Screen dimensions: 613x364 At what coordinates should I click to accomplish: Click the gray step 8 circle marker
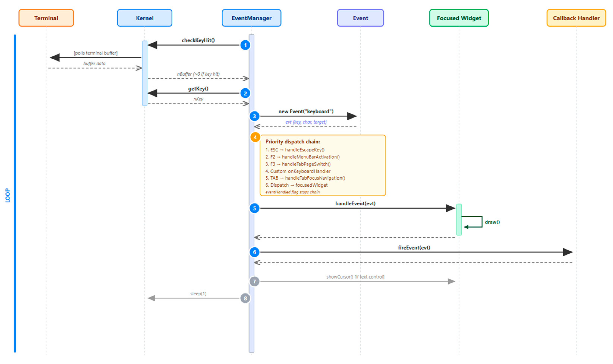point(245,298)
